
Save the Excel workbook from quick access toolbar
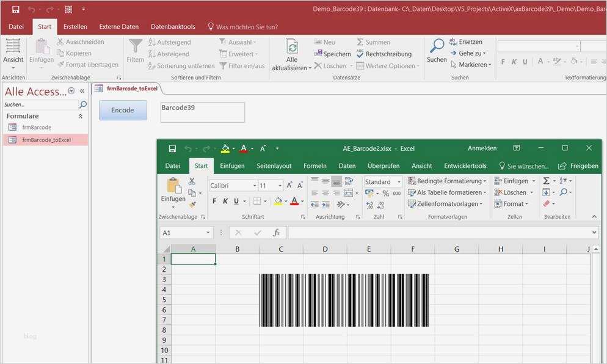click(x=172, y=148)
